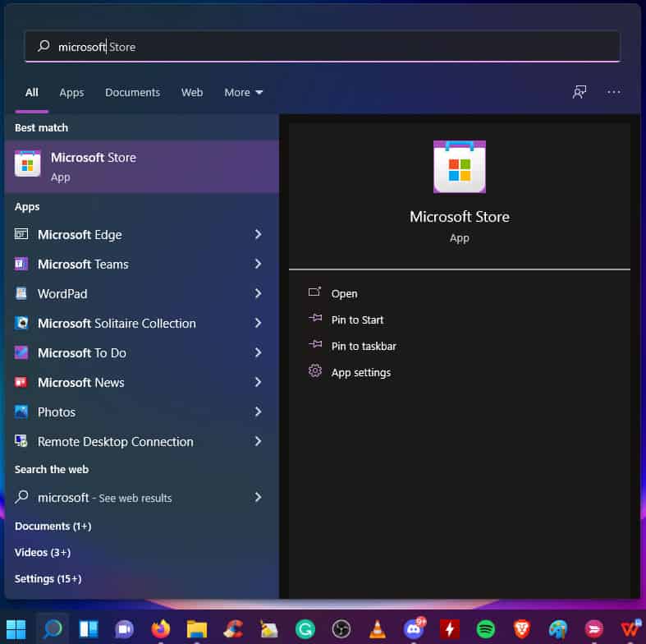
Task: Switch to the Apps tab
Action: 71,93
